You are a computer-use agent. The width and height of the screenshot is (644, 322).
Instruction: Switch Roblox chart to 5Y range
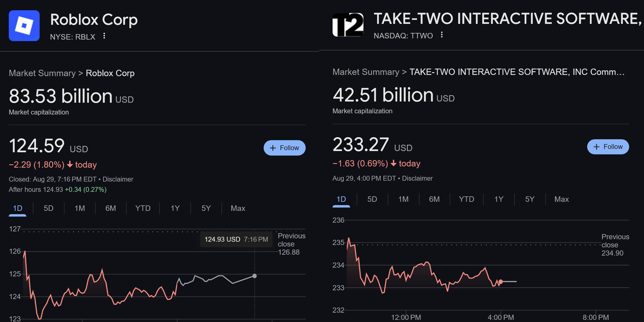click(x=206, y=208)
